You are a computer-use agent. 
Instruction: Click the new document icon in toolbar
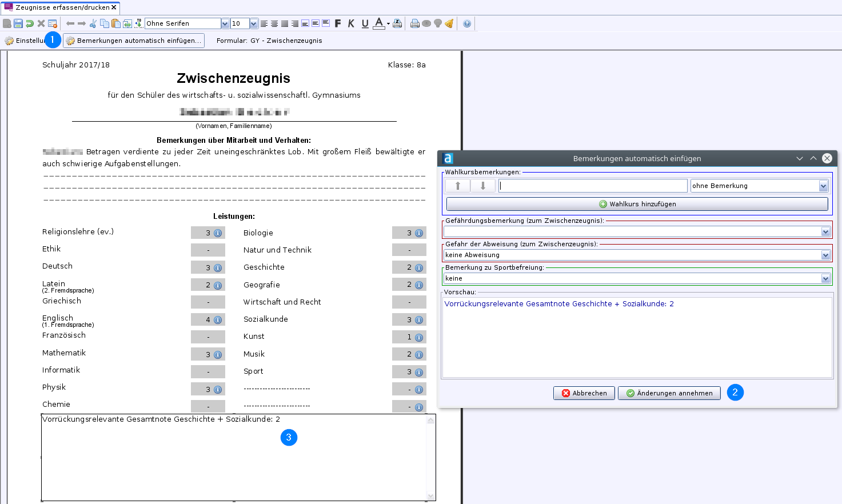7,23
